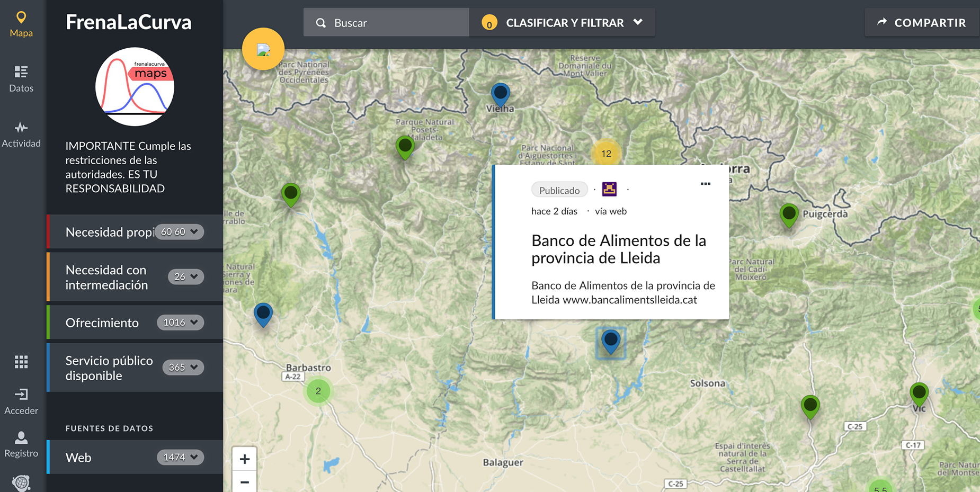
Task: Click the FrenaLaCurva site title
Action: coord(128,22)
